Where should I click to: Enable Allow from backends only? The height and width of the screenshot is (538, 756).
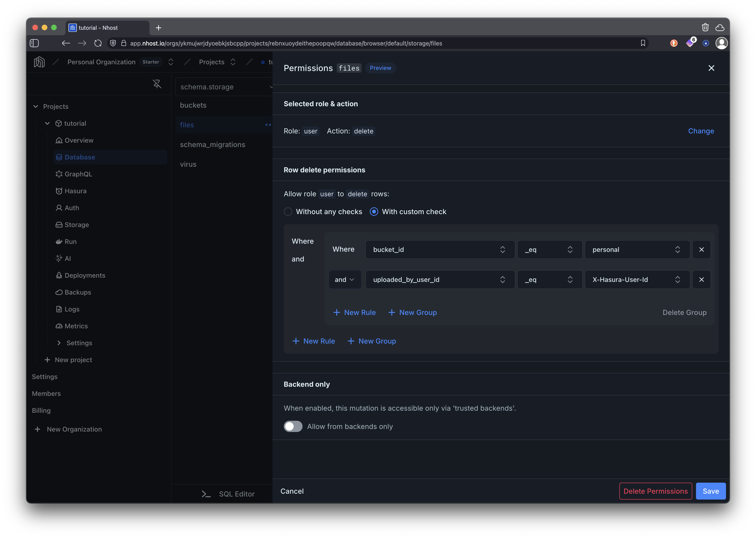[293, 426]
